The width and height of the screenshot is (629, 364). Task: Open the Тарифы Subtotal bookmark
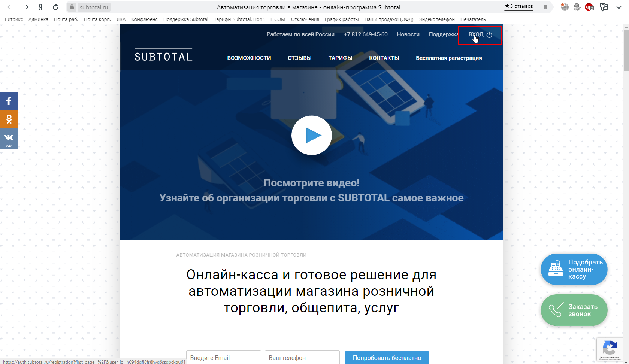coord(239,19)
